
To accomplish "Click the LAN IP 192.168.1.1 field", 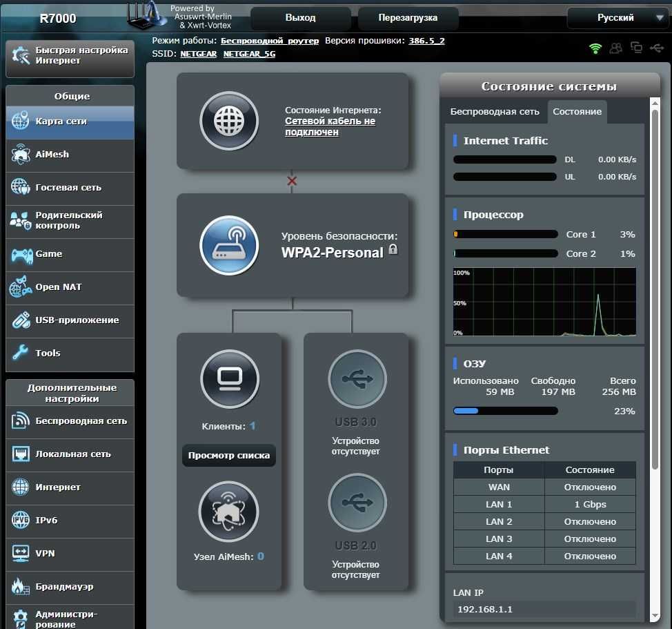I will point(544,609).
